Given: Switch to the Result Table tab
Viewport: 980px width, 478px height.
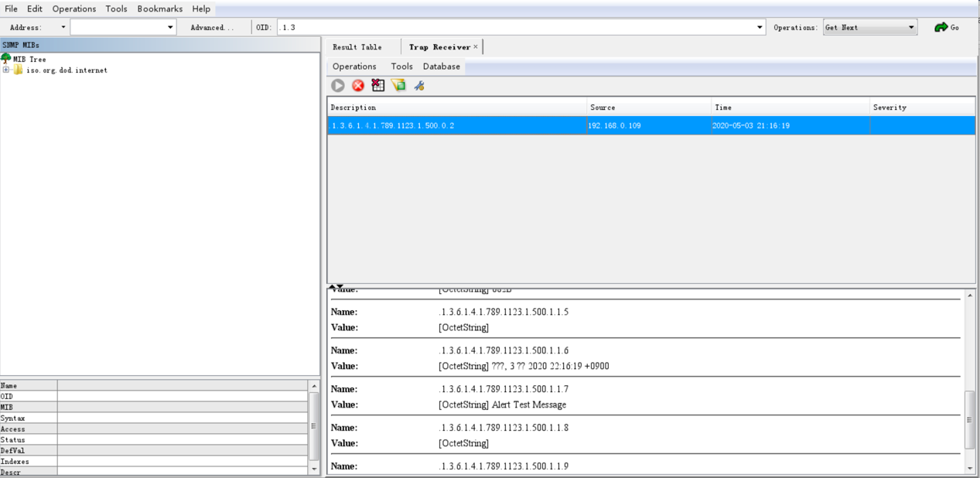Looking at the screenshot, I should coord(357,47).
